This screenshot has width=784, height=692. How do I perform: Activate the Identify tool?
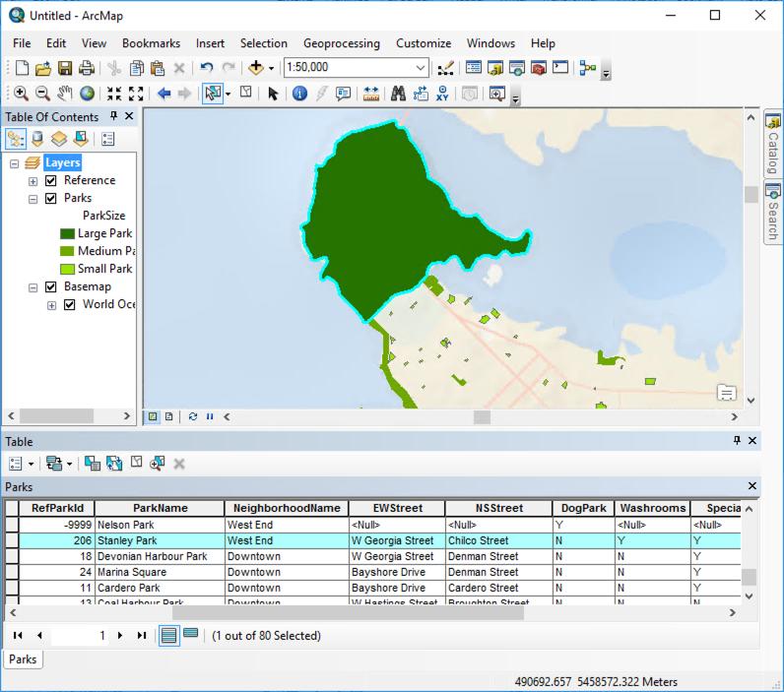pos(299,94)
